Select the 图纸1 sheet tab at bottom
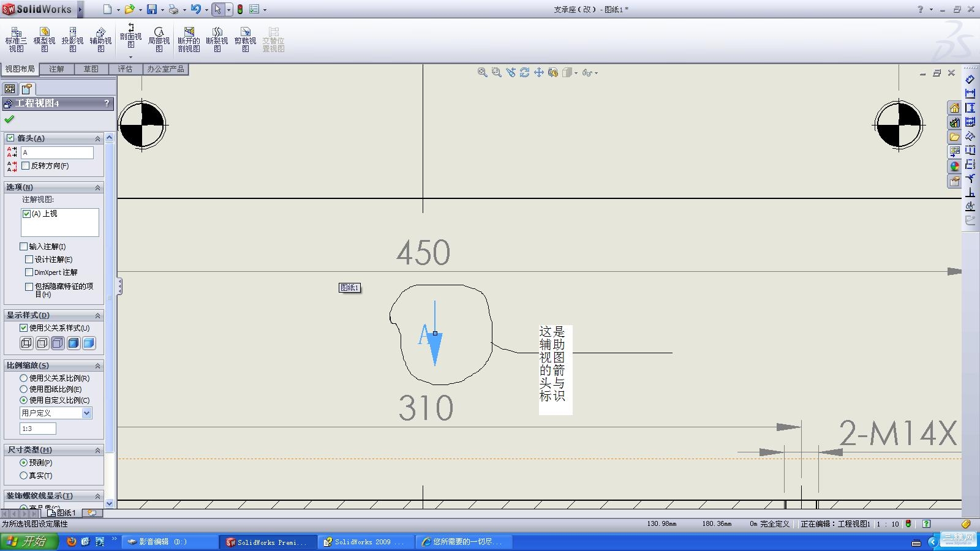 [x=62, y=513]
